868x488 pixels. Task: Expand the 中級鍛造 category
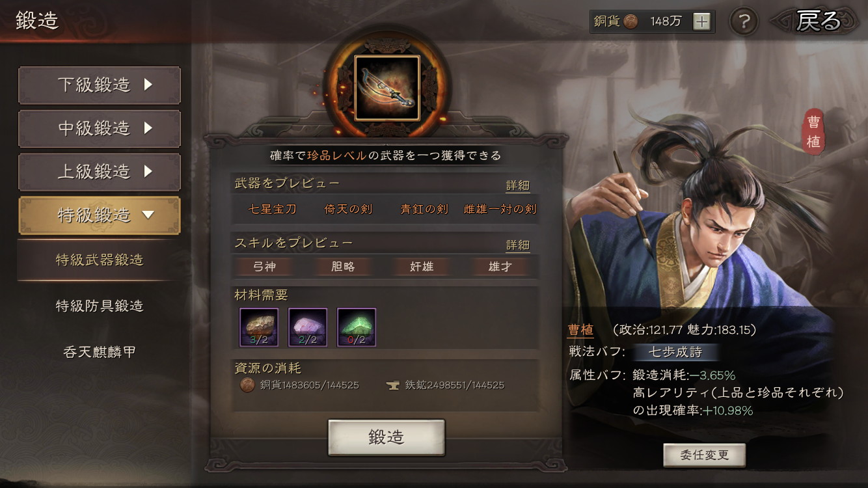[x=100, y=129]
